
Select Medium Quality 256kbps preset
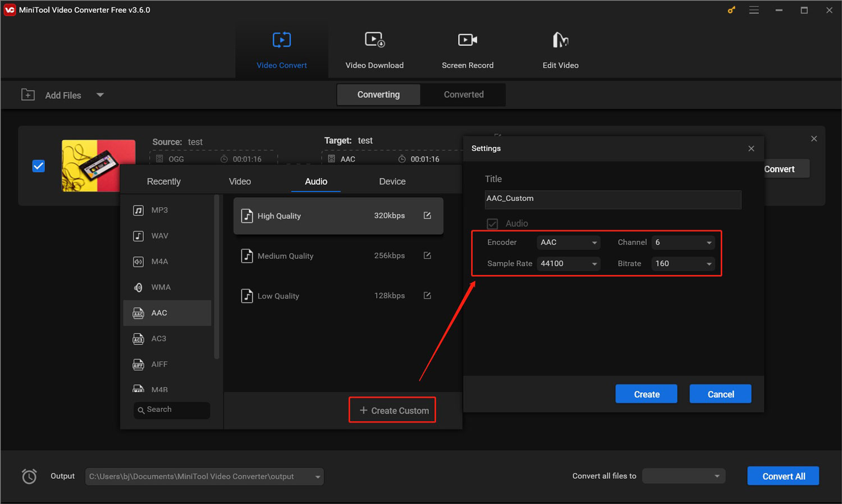point(338,256)
